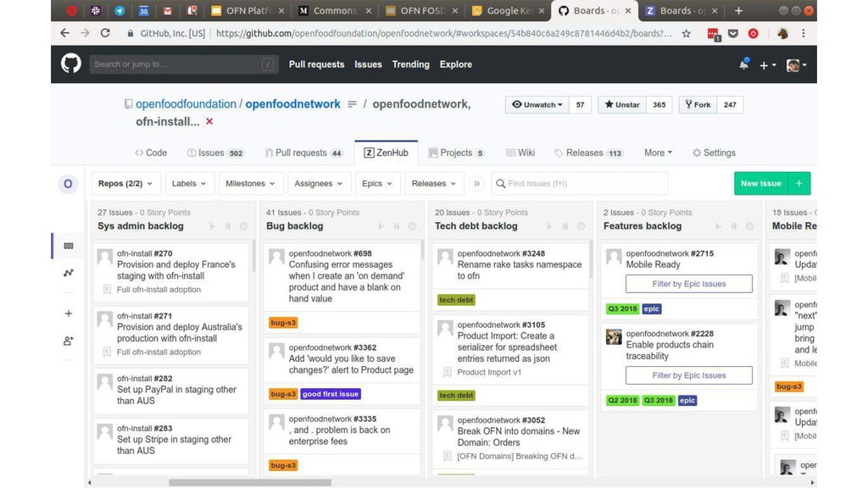Remove ofn-install repo with red X
The image size is (868, 488).
209,121
